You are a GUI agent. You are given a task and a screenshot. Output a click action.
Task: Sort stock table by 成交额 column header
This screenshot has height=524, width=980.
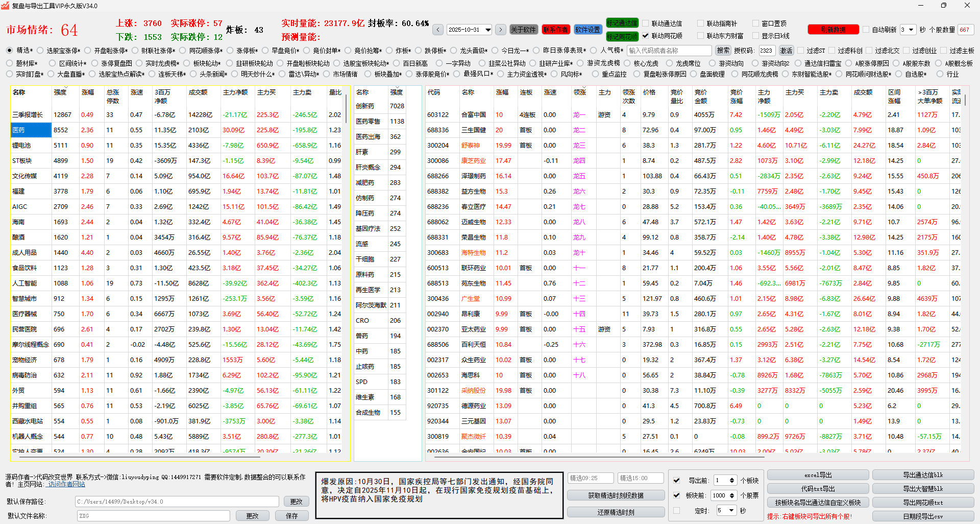point(863,92)
